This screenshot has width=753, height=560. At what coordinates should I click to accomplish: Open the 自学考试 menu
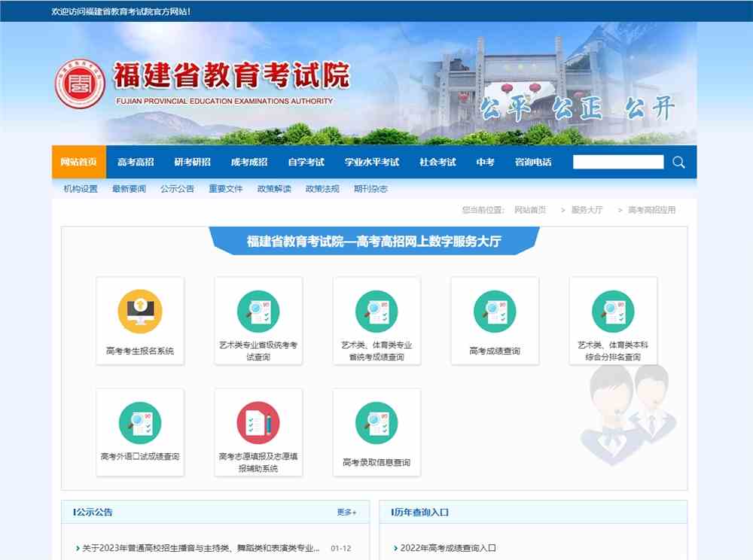tap(306, 162)
